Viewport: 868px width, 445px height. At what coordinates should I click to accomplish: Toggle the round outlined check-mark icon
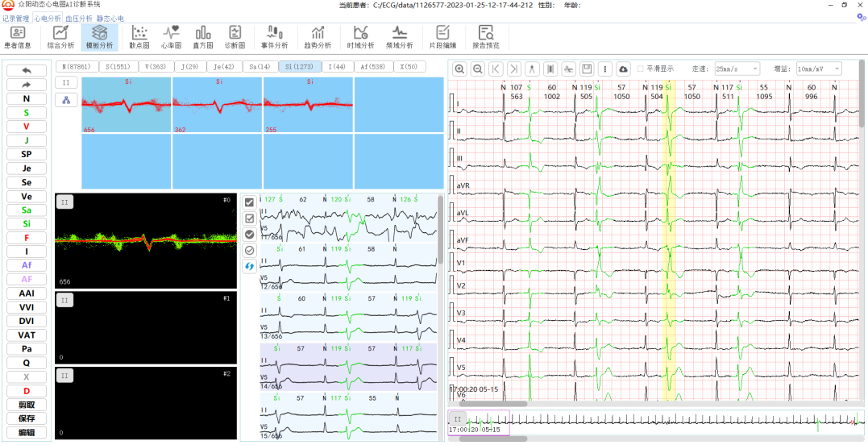point(249,250)
